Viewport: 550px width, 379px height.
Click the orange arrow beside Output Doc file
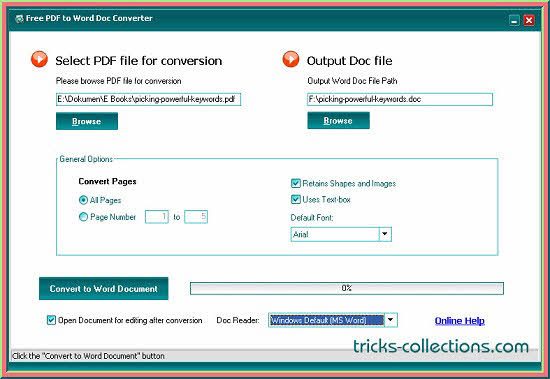pyautogui.click(x=291, y=59)
